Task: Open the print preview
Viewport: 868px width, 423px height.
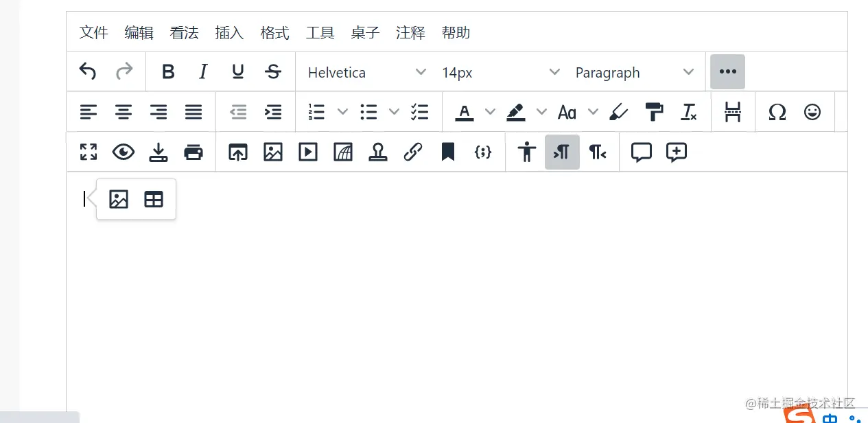Action: click(193, 152)
